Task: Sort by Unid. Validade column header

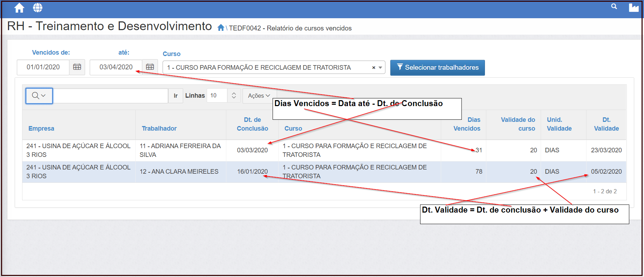Action: click(x=559, y=124)
